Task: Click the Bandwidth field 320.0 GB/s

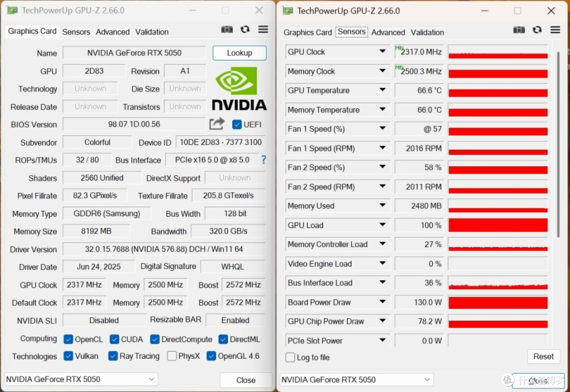Action: tap(229, 231)
